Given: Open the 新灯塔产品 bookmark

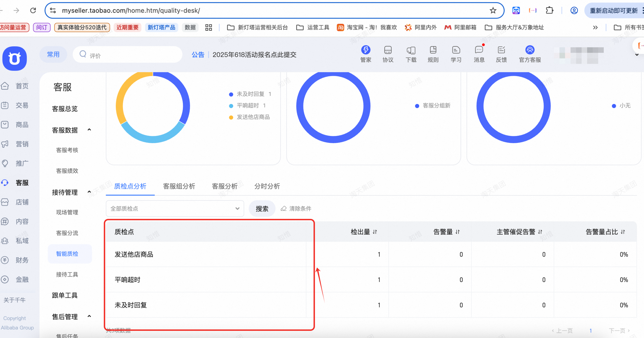Looking at the screenshot, I should point(161,27).
